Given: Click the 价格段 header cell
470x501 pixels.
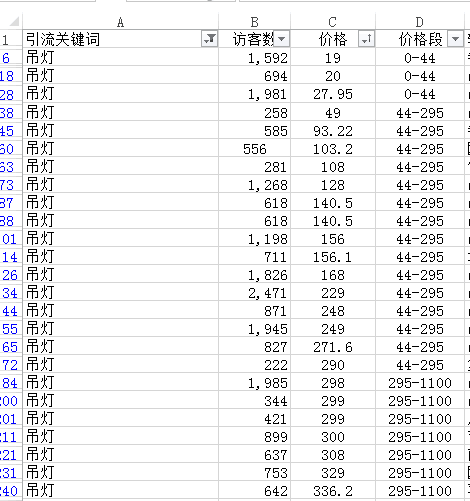Looking at the screenshot, I should (420, 39).
